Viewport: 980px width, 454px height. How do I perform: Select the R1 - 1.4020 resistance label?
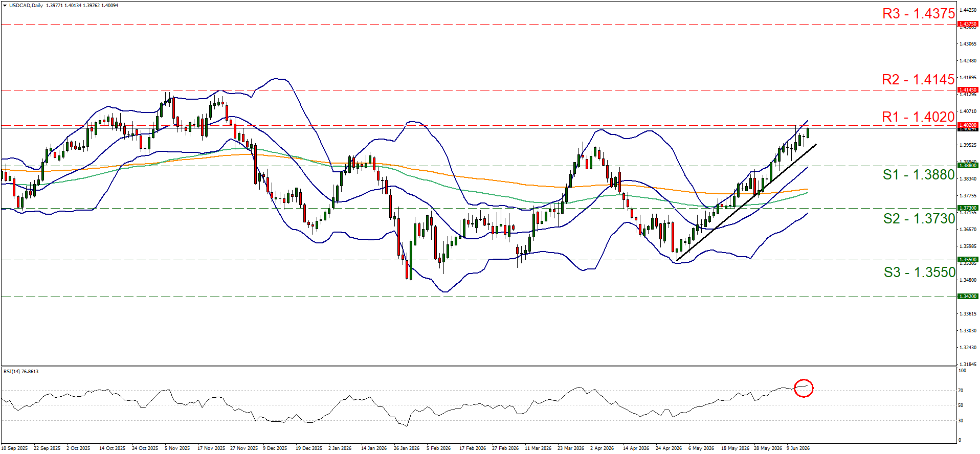coord(919,117)
